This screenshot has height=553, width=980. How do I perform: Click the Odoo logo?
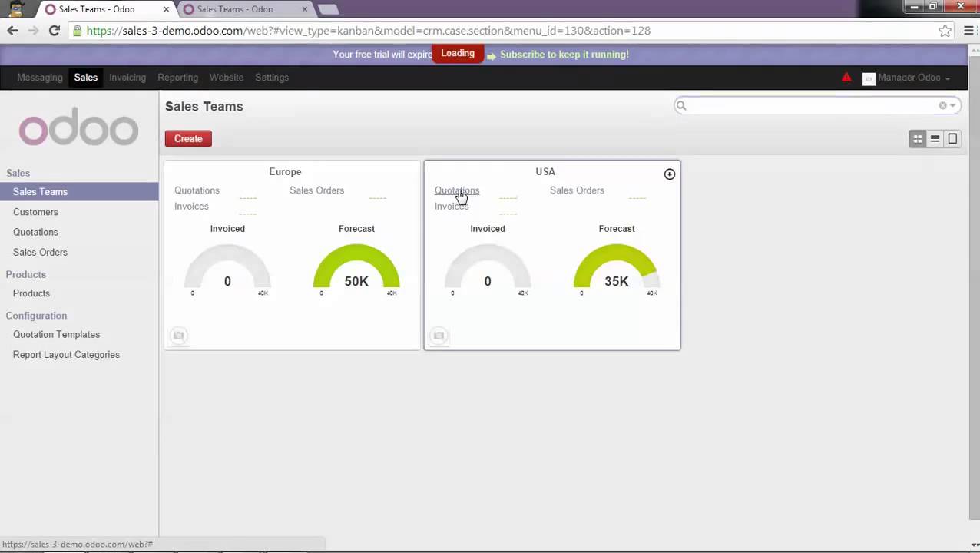click(x=78, y=127)
